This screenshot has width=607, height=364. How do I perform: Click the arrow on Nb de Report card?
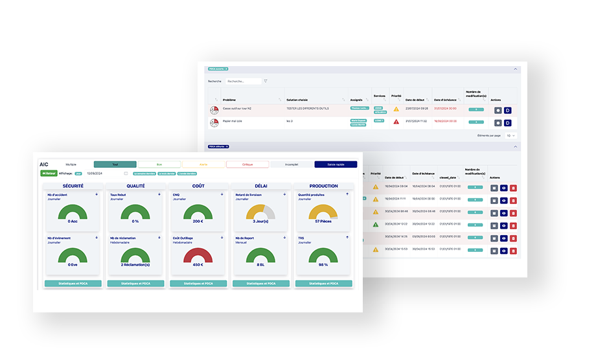click(x=284, y=238)
